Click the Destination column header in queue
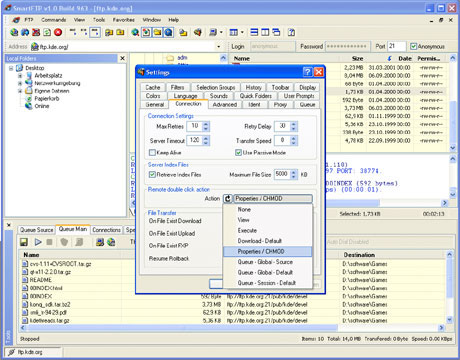 tap(393, 255)
